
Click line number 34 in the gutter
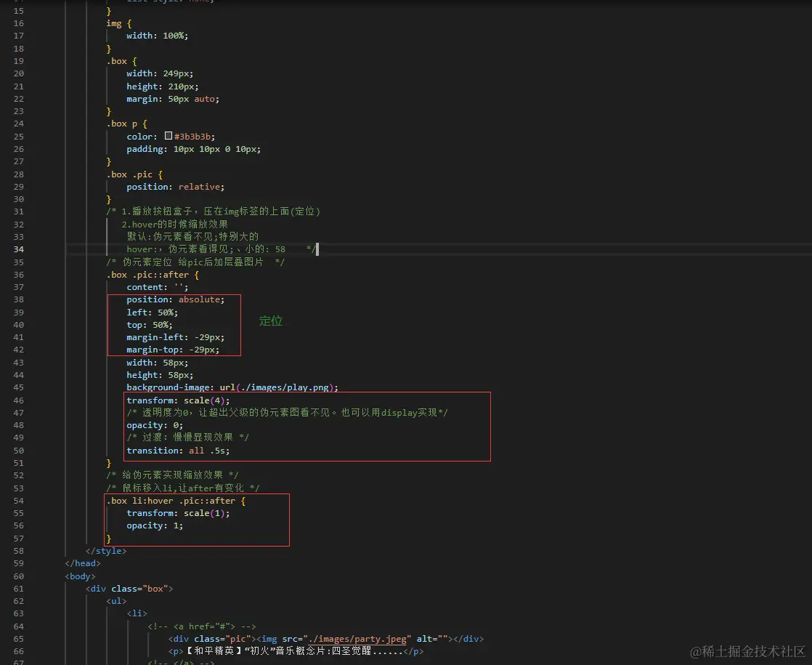pyautogui.click(x=19, y=249)
